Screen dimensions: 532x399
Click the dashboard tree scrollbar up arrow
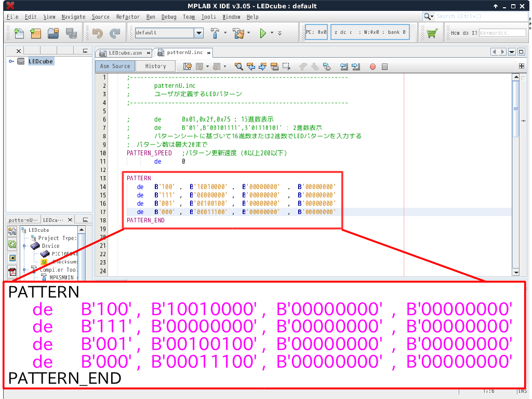tap(82, 230)
